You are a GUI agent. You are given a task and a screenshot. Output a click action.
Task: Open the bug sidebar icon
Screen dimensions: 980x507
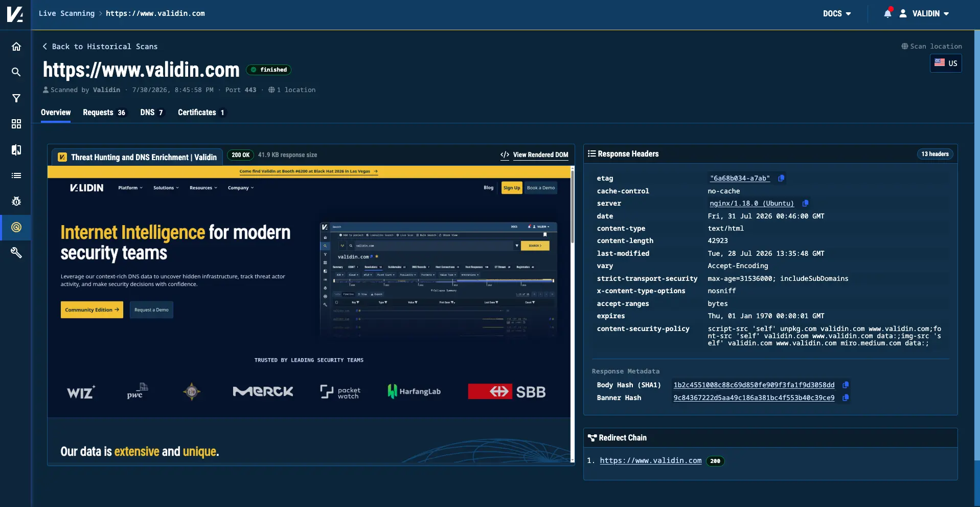coord(16,201)
